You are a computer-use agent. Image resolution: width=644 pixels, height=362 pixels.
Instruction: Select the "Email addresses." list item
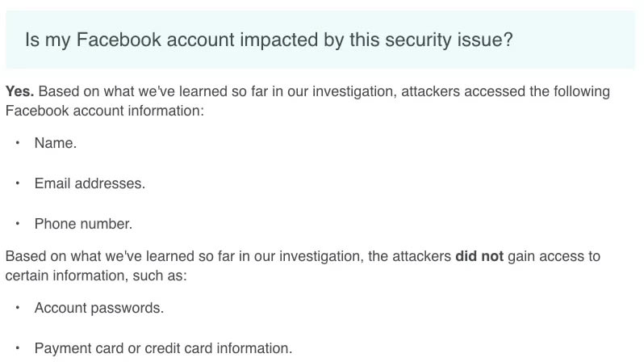click(x=90, y=183)
